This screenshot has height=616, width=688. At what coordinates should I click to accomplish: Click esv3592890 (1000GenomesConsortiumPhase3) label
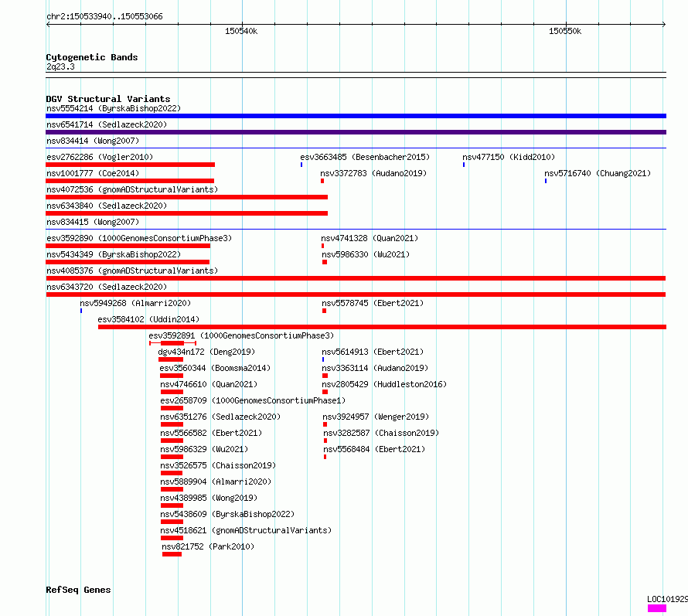tap(139, 238)
